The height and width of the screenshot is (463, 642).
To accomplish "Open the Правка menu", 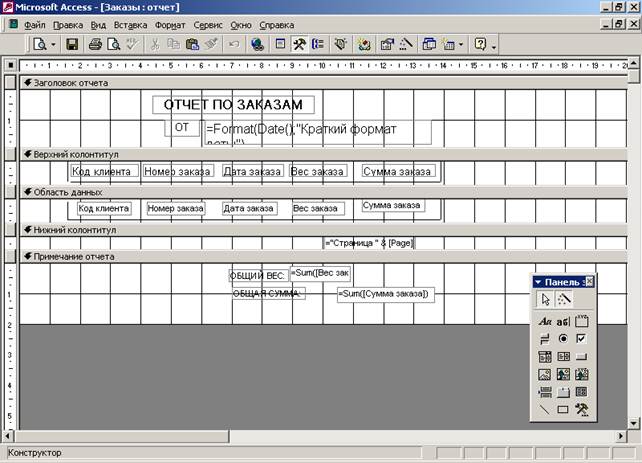I will pos(68,25).
